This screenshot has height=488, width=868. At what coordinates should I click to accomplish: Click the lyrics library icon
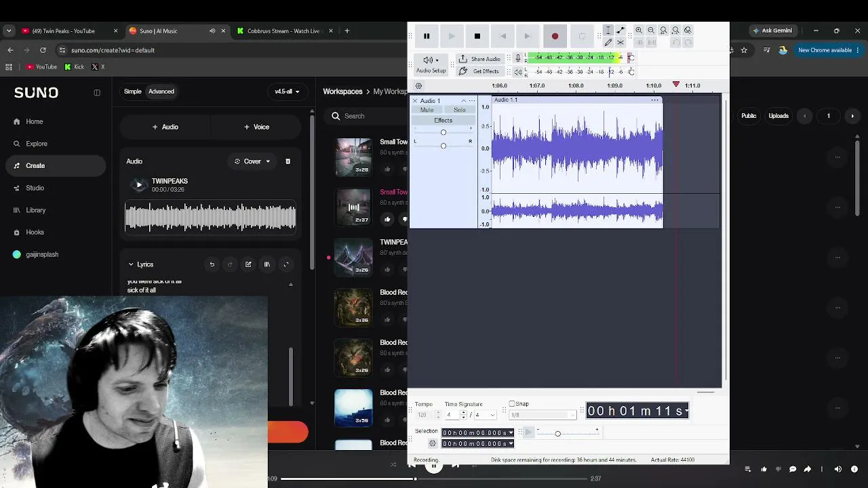pos(267,264)
